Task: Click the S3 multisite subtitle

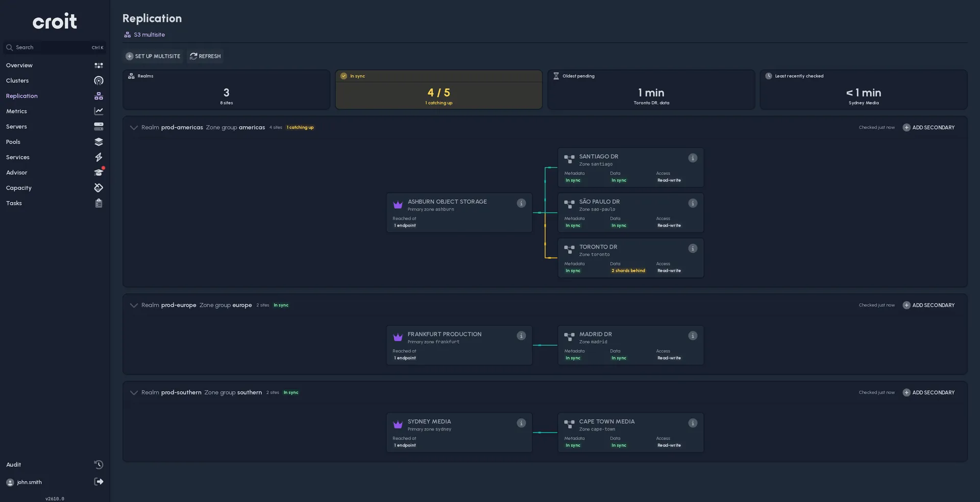Action: point(144,35)
